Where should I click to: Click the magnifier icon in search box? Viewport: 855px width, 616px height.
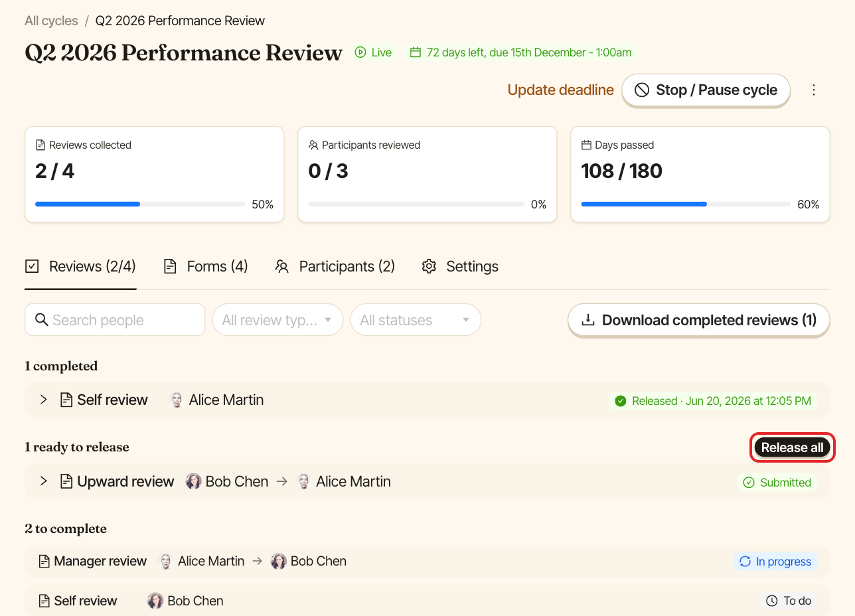[x=41, y=320]
